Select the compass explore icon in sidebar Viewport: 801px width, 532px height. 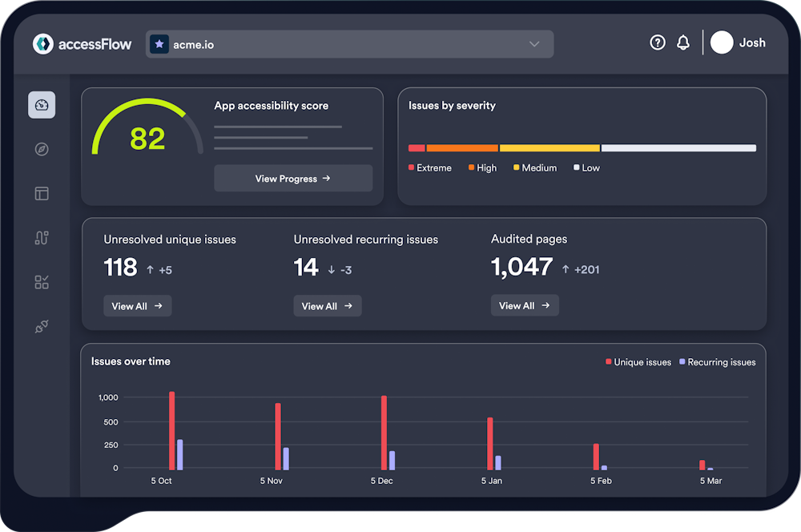tap(42, 149)
